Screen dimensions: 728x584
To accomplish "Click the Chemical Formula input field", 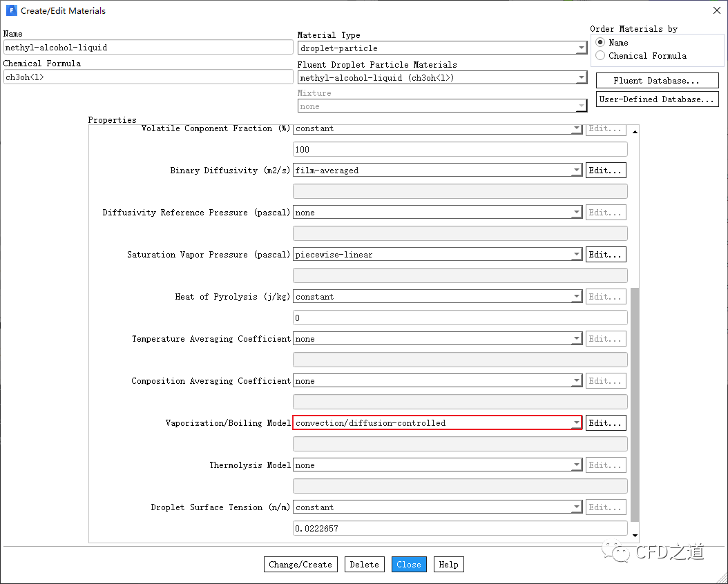I will tap(148, 77).
